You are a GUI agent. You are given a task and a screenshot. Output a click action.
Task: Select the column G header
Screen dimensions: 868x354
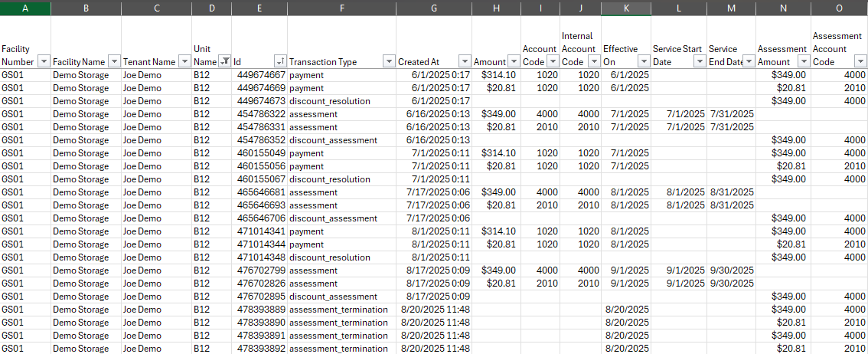click(434, 8)
